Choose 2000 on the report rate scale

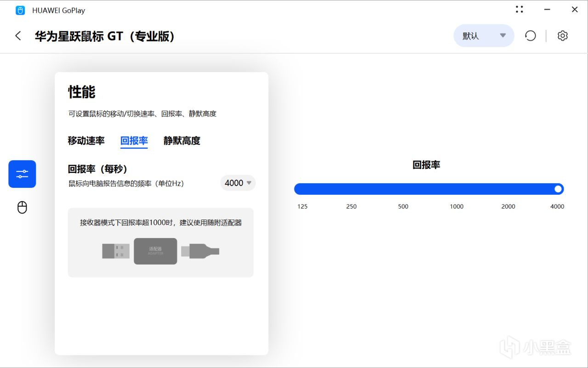[508, 206]
